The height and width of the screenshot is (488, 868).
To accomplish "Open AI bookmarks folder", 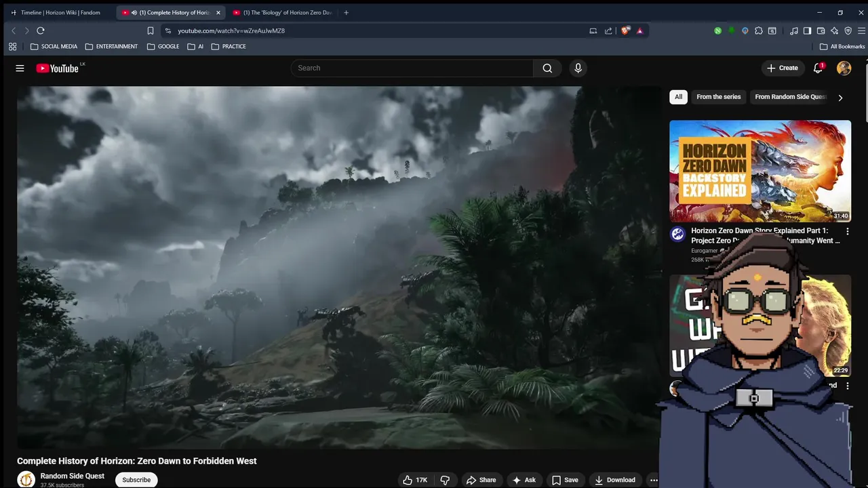I will [195, 47].
